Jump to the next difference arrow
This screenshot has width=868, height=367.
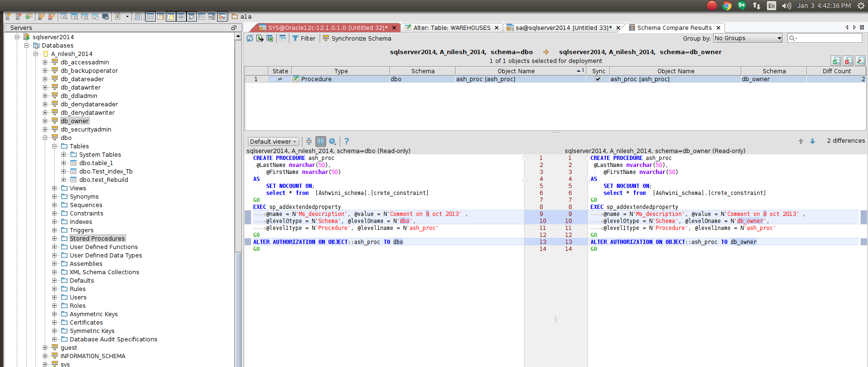813,141
